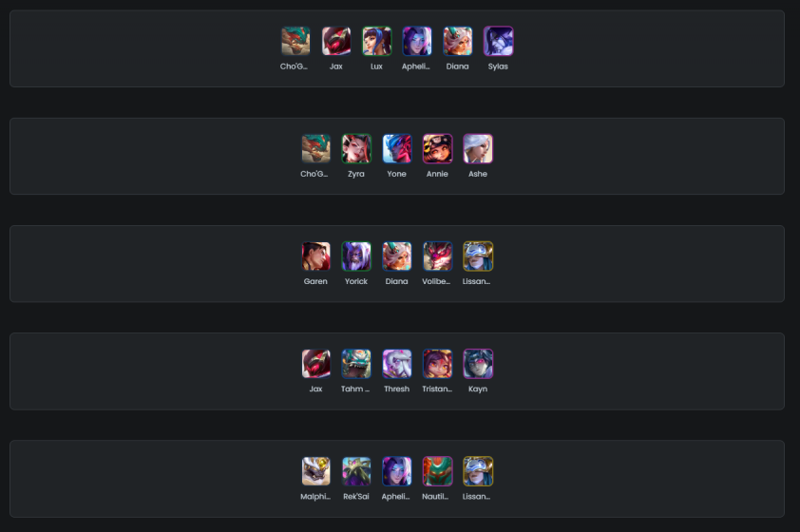Click the Sylas champion portrait
The image size is (800, 532).
point(498,41)
